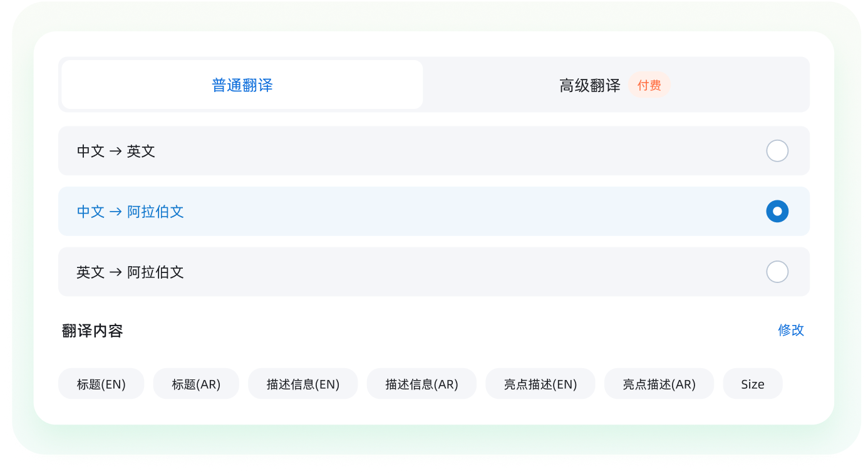Select the 中文 → 阿拉伯文 radio button
Viewport: 868px width, 474px height.
tap(777, 212)
